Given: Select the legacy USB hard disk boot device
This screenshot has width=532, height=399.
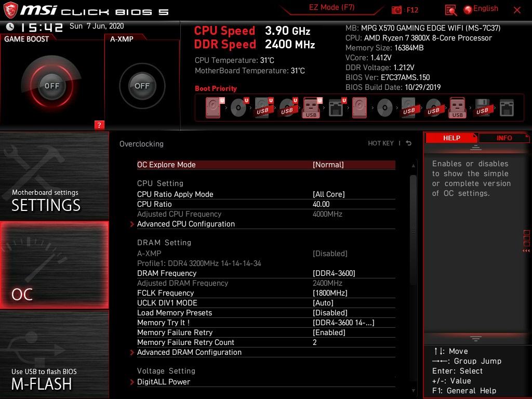Looking at the screenshot, I should [x=409, y=108].
